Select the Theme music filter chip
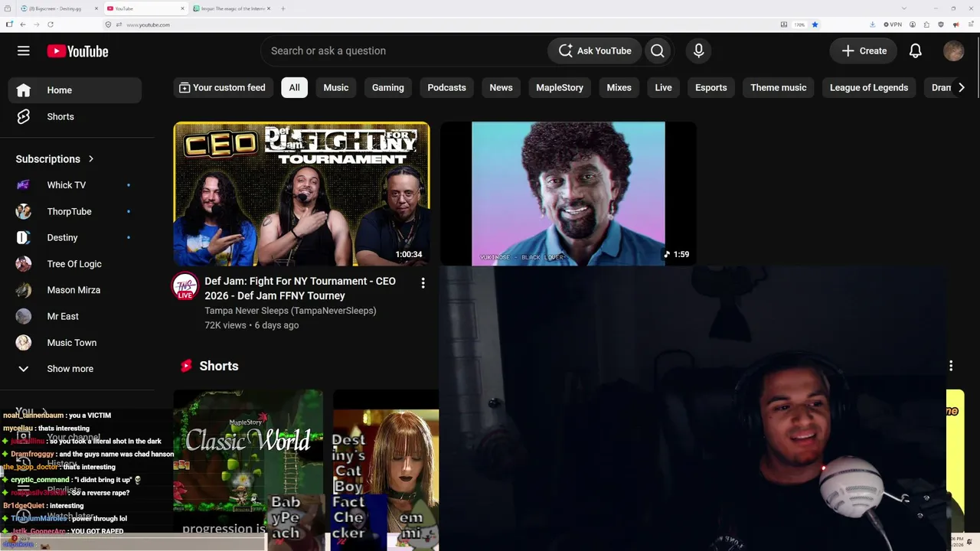This screenshot has width=980, height=551. [779, 87]
